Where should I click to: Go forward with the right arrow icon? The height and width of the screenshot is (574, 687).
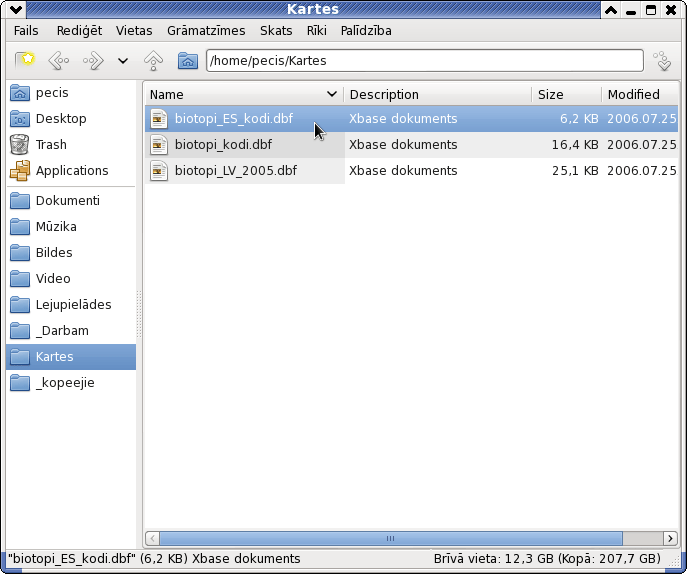pos(93,60)
